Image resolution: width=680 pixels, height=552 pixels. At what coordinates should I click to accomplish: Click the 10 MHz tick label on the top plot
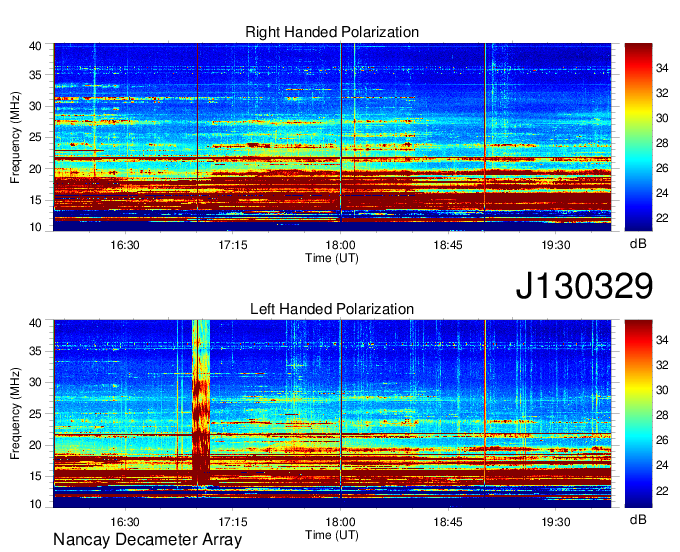point(35,227)
